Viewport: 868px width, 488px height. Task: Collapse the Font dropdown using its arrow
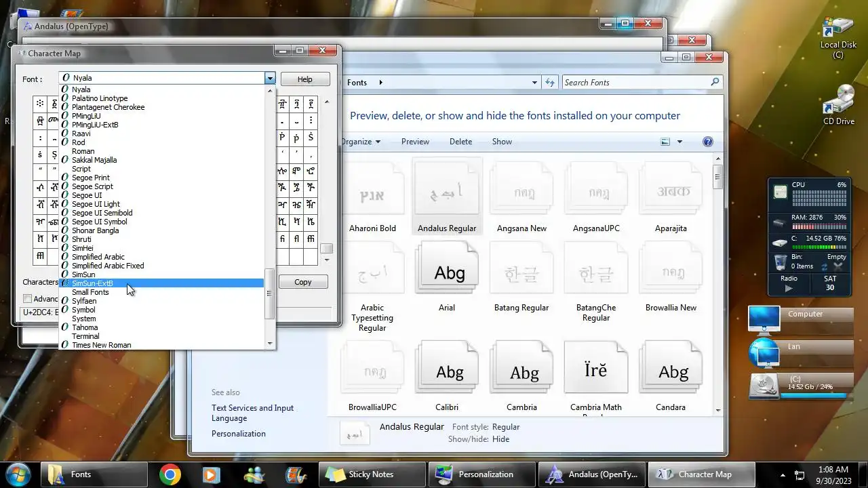(270, 78)
